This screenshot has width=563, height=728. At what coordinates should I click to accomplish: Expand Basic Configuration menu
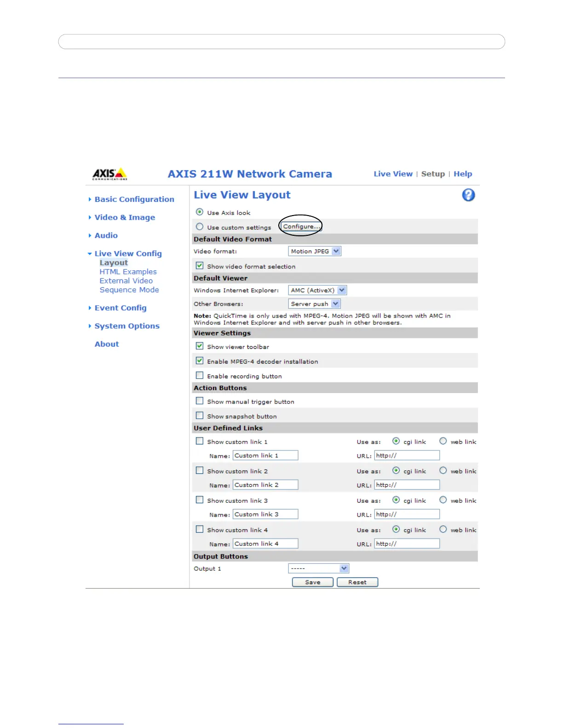point(134,199)
